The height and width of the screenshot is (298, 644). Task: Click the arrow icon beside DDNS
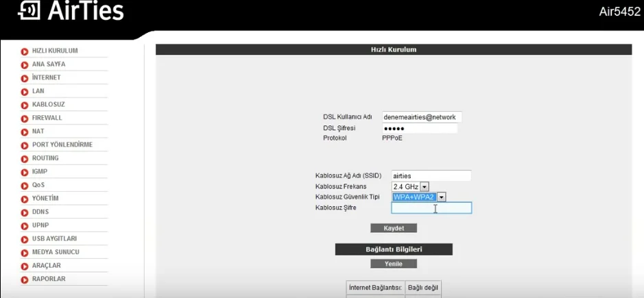point(25,212)
